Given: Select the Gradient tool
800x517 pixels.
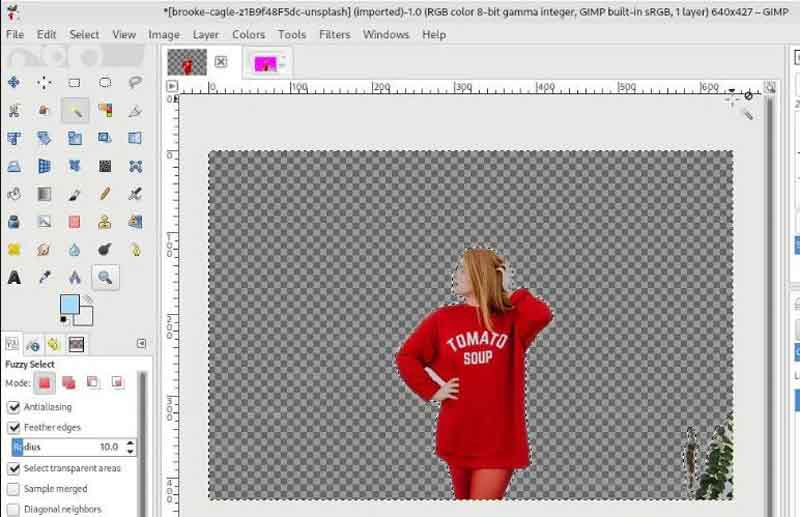Looking at the screenshot, I should (44, 194).
